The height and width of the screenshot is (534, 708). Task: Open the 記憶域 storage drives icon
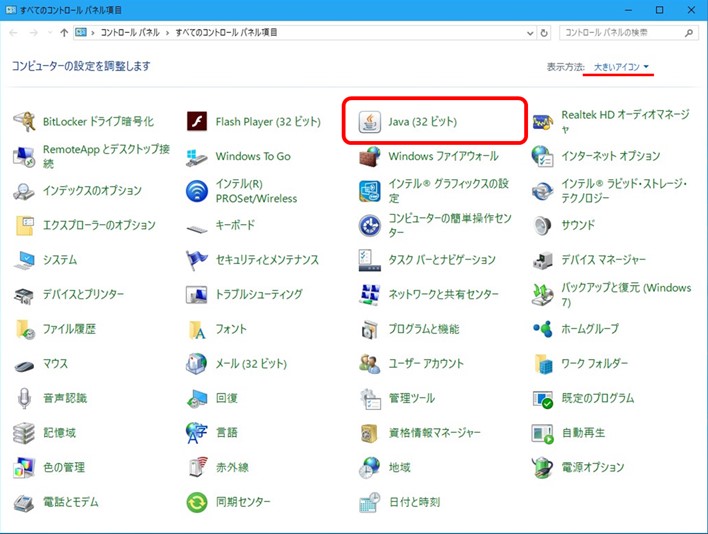[x=24, y=433]
